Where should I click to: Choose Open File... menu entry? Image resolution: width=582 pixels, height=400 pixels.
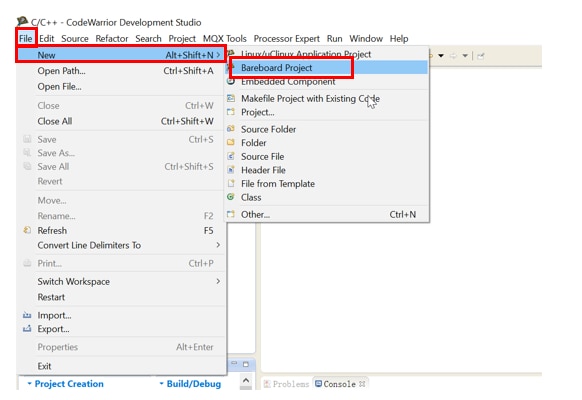click(x=121, y=86)
